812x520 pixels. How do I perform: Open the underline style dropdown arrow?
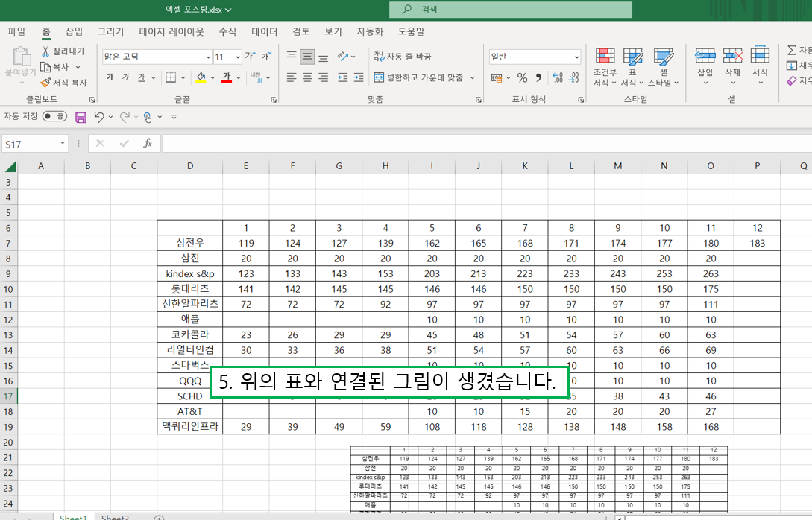154,78
